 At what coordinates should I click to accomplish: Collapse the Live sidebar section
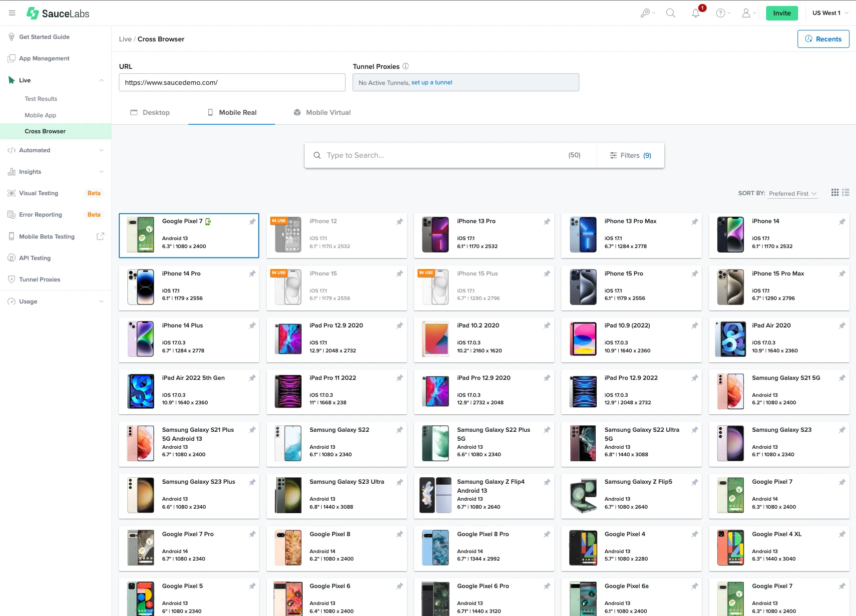[101, 80]
